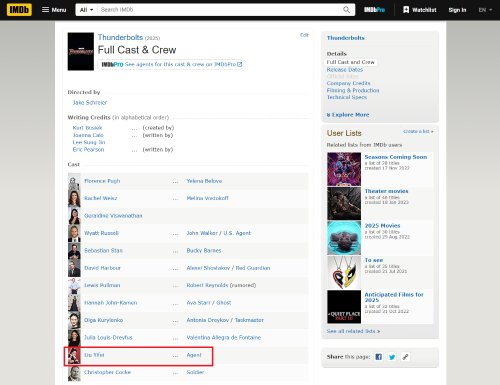This screenshot has height=385, width=500.
Task: Open Company Credits in Details menu
Action: click(x=348, y=83)
